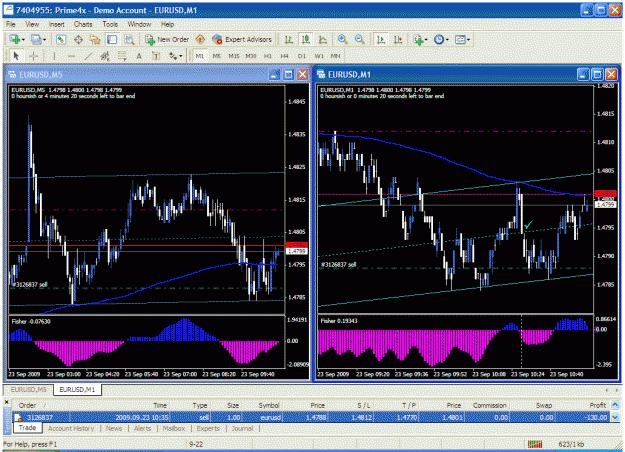Select the Vertical Line drawing tool
This screenshot has width=625, height=452.
[54, 56]
